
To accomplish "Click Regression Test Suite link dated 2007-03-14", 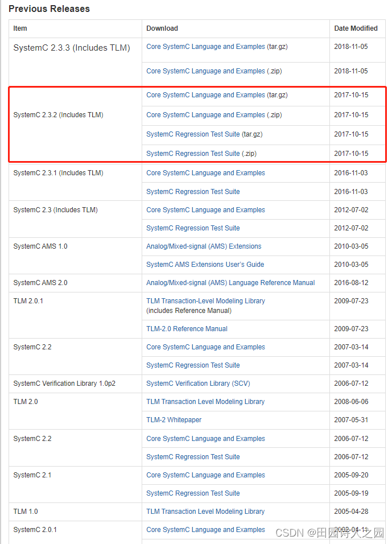I will [x=193, y=365].
